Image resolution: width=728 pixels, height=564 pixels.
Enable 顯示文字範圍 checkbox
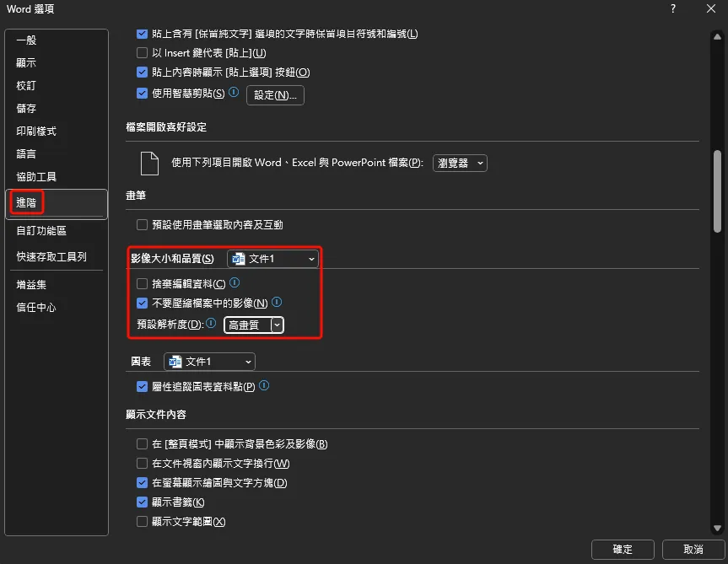click(142, 521)
